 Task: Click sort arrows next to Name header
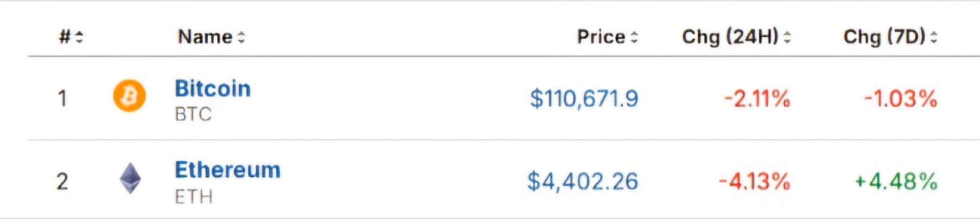point(241,37)
